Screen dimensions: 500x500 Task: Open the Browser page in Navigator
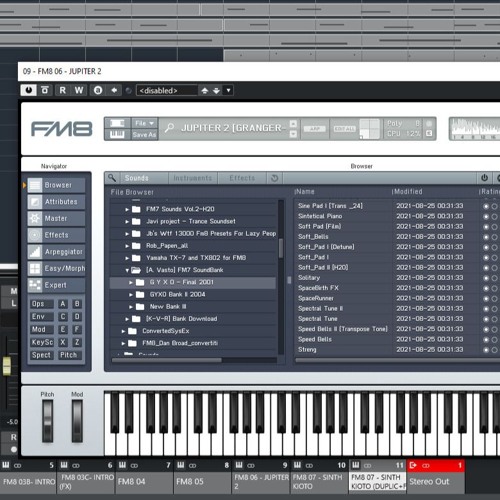[56, 185]
